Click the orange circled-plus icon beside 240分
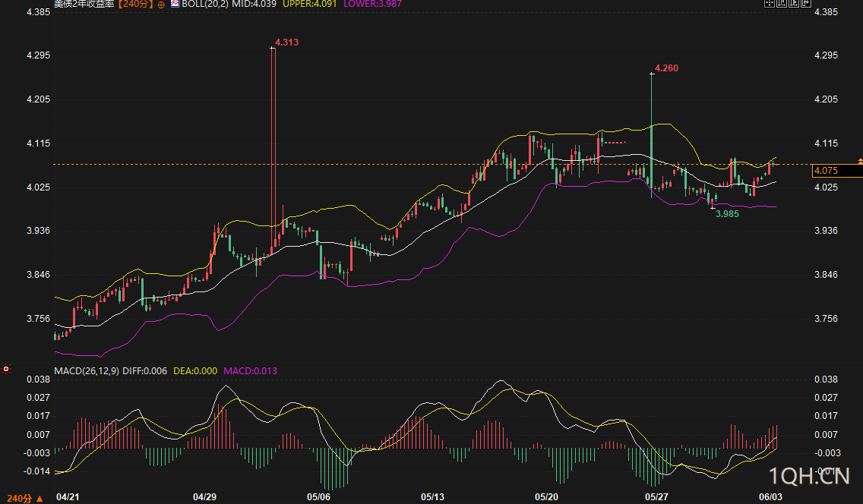Viewport: 863px width, 504px height. point(161,5)
